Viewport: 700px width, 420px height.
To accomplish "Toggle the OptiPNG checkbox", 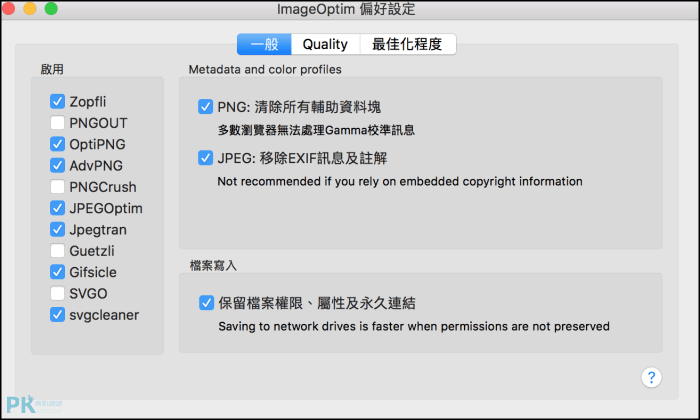I will 57,144.
